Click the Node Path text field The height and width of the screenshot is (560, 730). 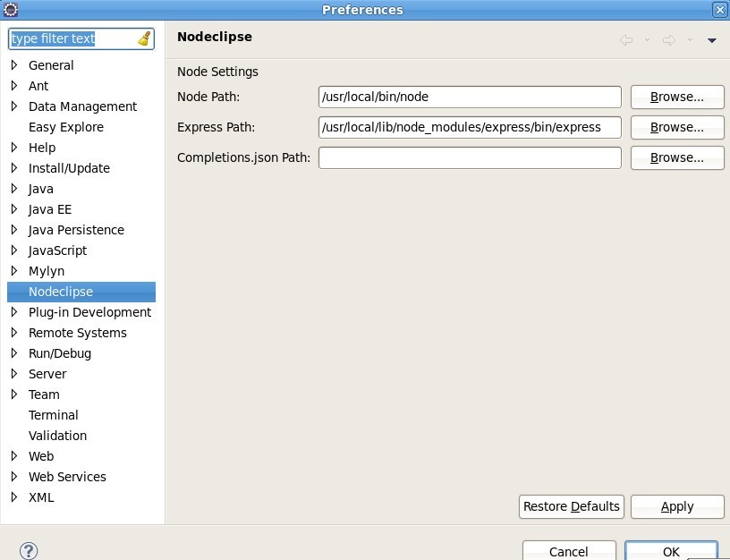point(470,97)
